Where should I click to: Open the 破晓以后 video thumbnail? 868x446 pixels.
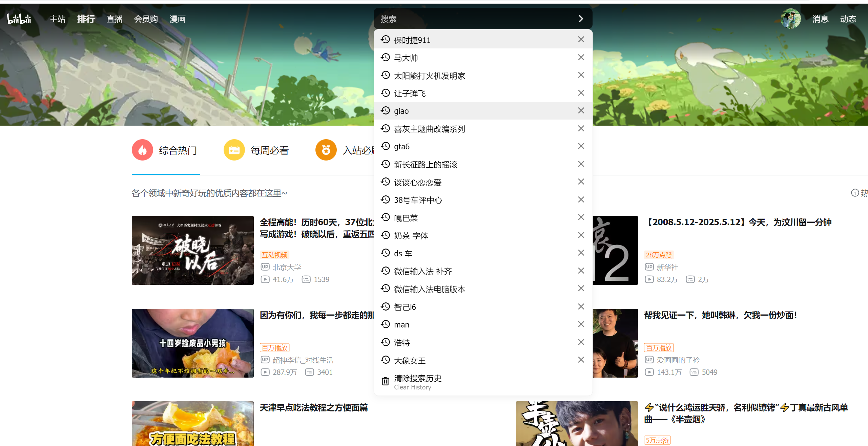(x=192, y=250)
